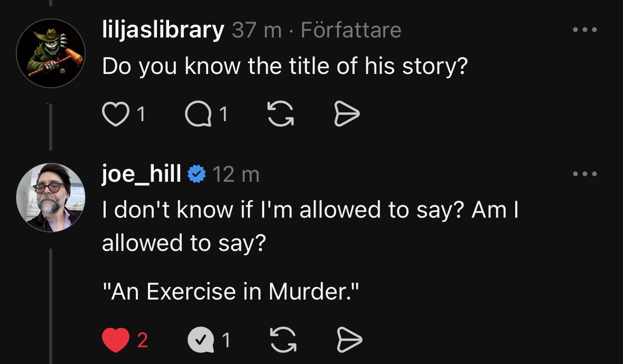
Task: Tap the "Do you know the title" comment text
Action: 285,66
